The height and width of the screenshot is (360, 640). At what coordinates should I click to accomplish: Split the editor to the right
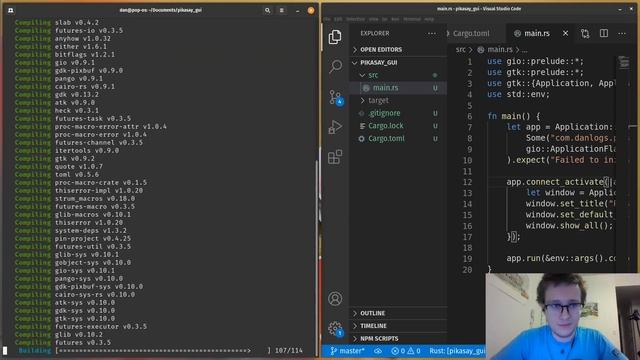click(604, 33)
